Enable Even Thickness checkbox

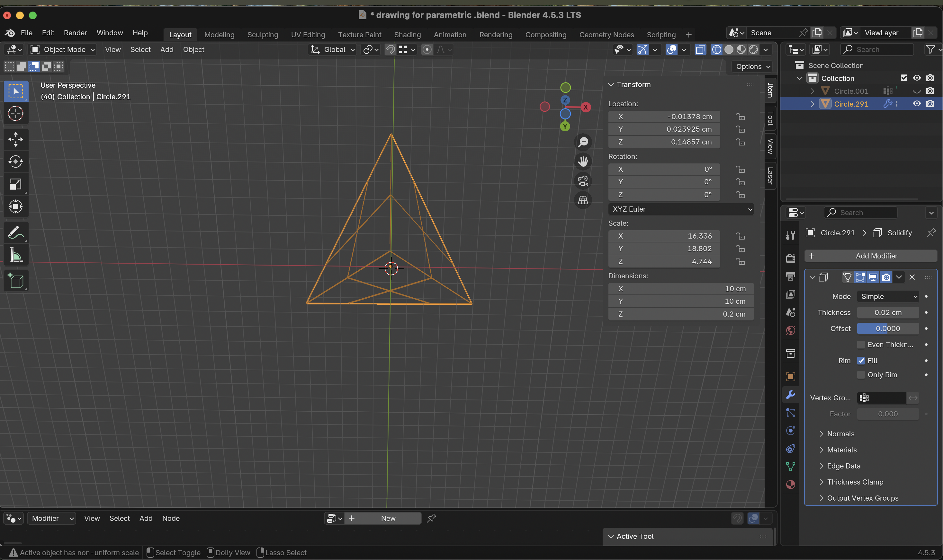tap(861, 345)
